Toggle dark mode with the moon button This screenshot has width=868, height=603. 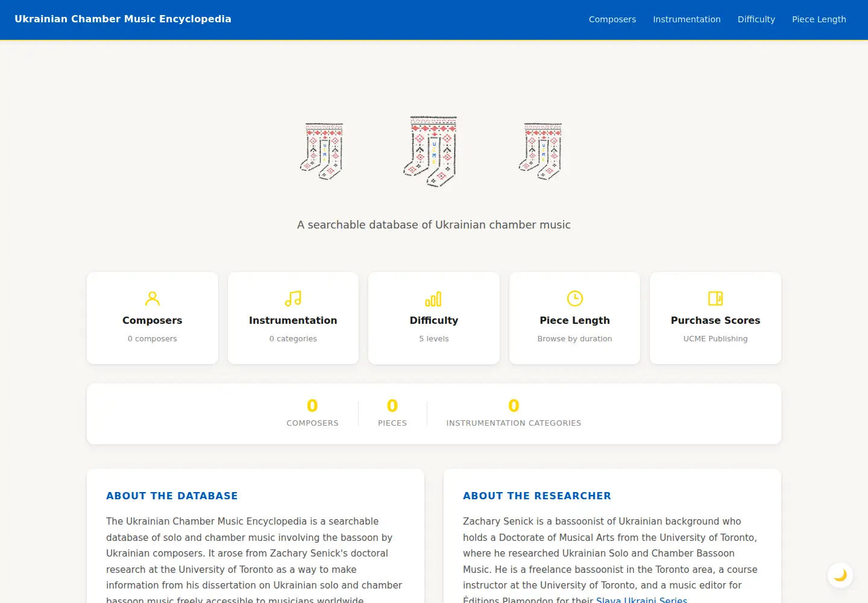[x=840, y=575]
